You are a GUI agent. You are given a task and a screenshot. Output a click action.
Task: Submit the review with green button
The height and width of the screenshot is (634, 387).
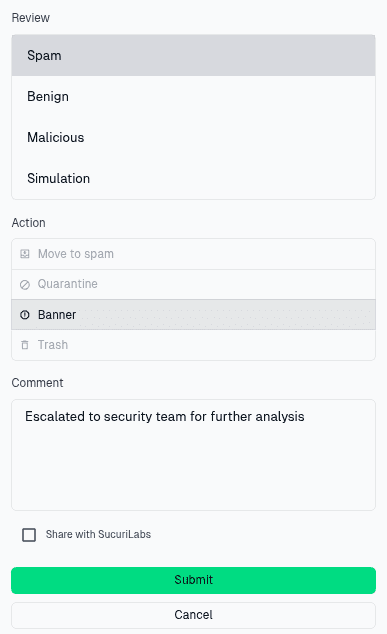tap(193, 580)
